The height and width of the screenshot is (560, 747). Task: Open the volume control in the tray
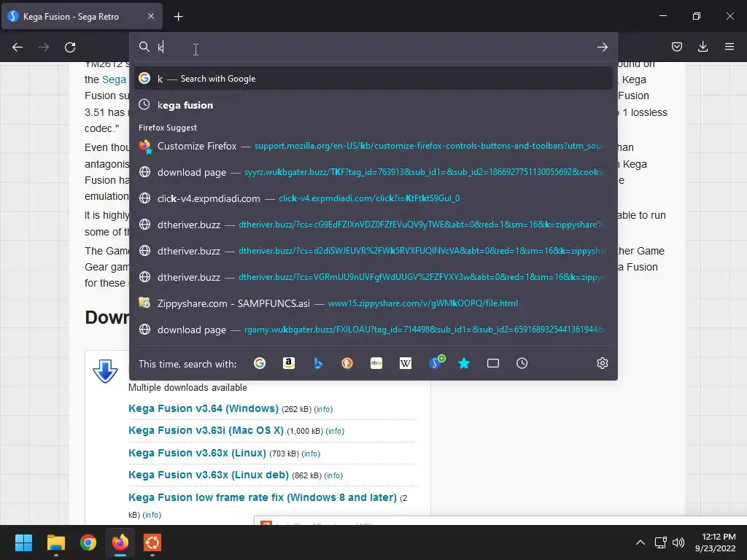[678, 542]
